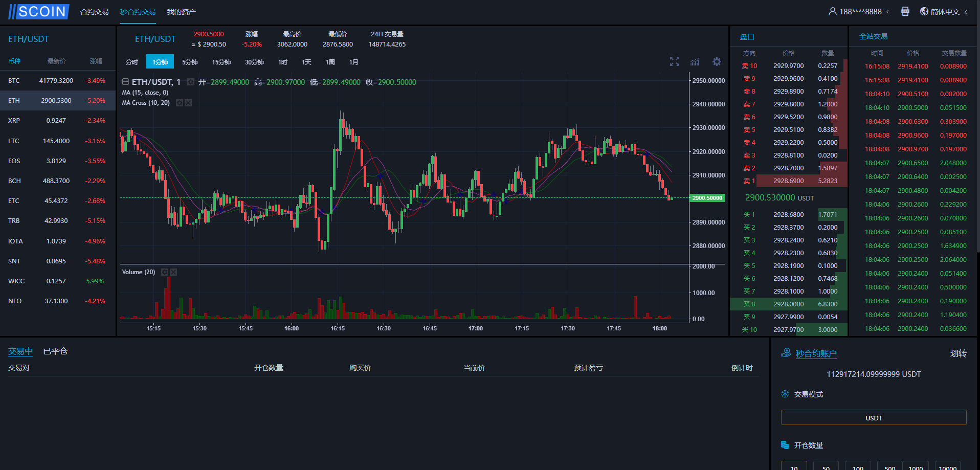The width and height of the screenshot is (980, 470).
Task: Select USDT trading mode button
Action: pos(873,418)
